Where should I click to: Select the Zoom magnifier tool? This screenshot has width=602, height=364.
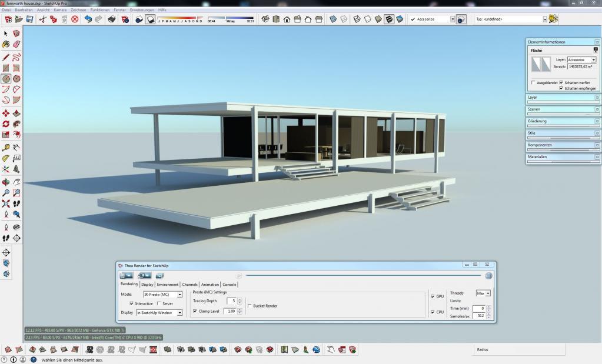click(x=6, y=193)
